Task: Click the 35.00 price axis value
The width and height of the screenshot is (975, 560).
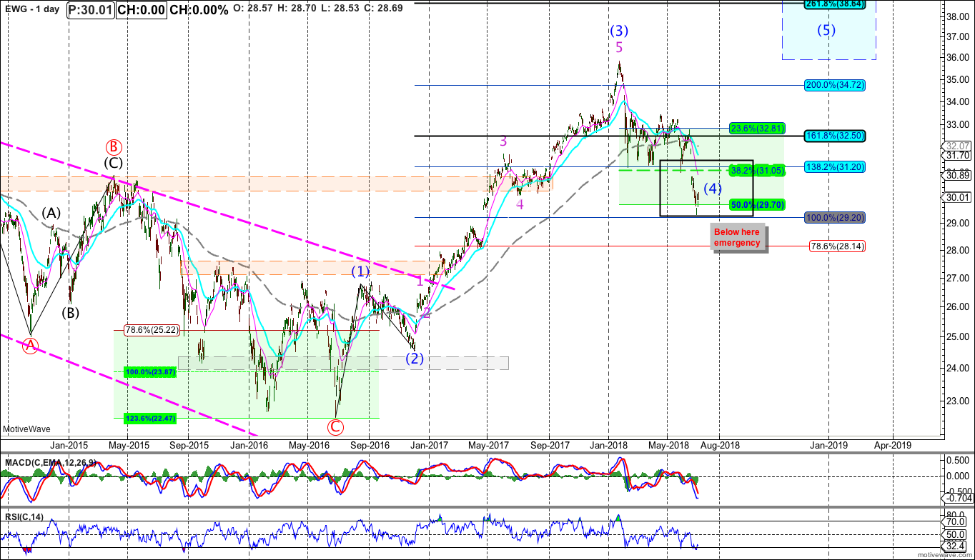Action: [958, 79]
